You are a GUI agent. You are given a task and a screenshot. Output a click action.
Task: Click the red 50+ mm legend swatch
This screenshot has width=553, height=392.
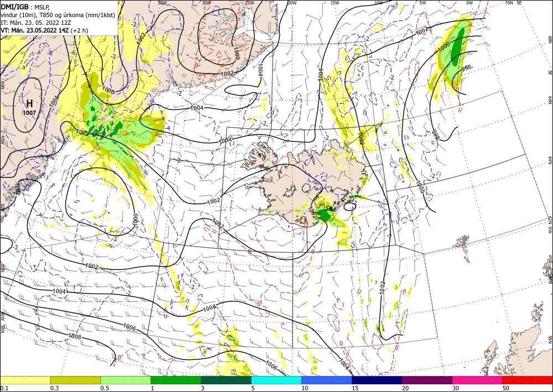coord(528,380)
